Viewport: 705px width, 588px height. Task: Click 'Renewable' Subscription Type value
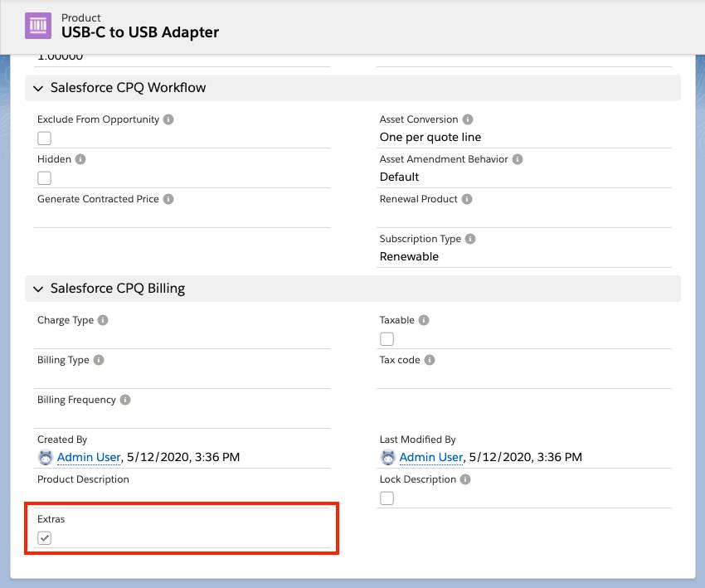409,257
